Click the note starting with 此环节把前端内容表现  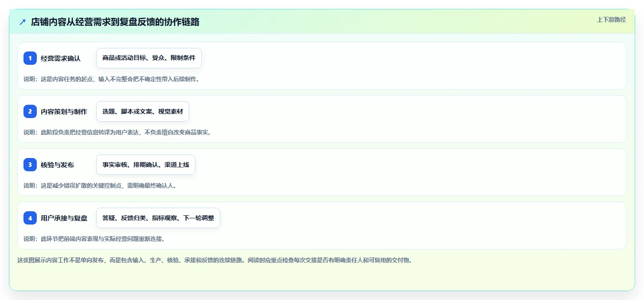tap(94, 239)
